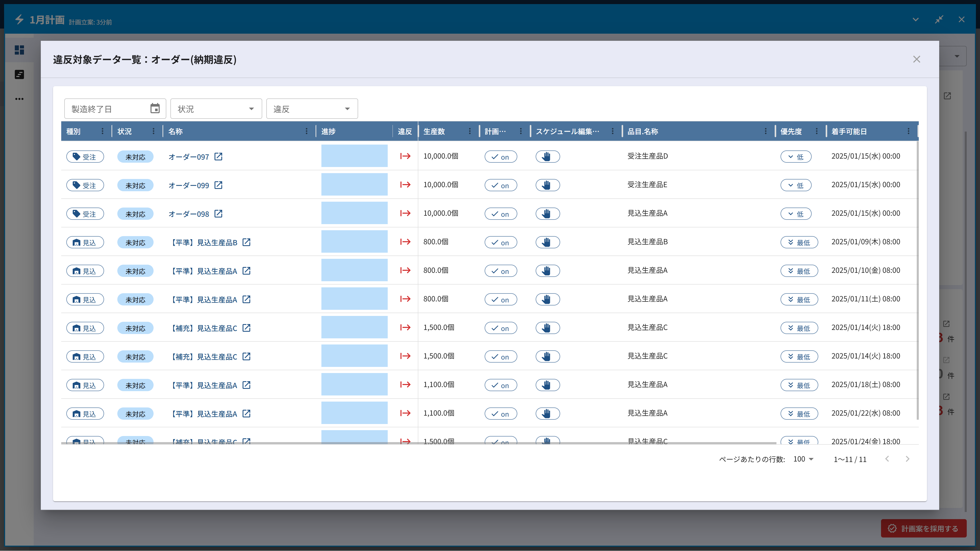980x551 pixels.
Task: Click the calendar icon in 製造終了日 field
Action: (x=155, y=109)
